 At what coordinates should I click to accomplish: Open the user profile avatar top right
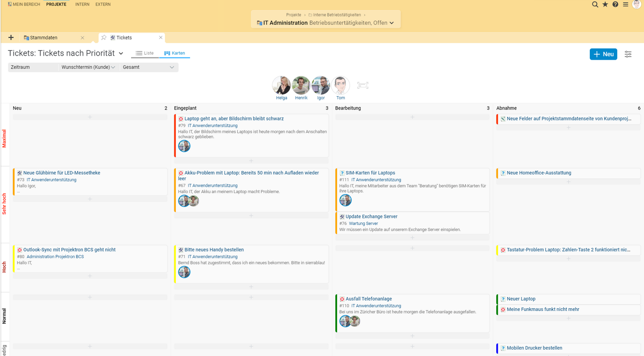point(637,4)
